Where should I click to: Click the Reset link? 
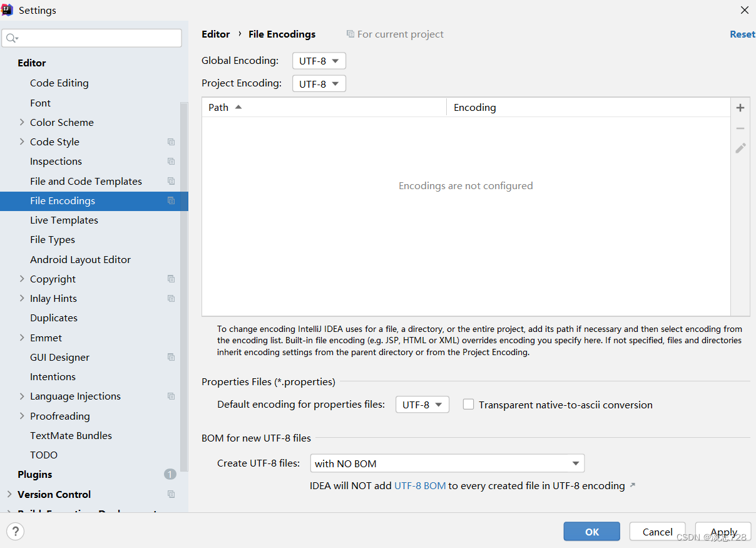point(742,34)
